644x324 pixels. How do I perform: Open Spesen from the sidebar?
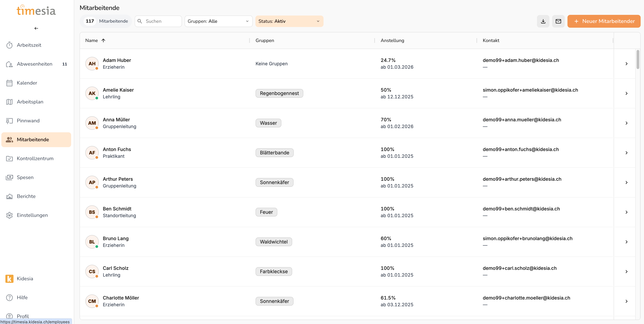pos(25,177)
